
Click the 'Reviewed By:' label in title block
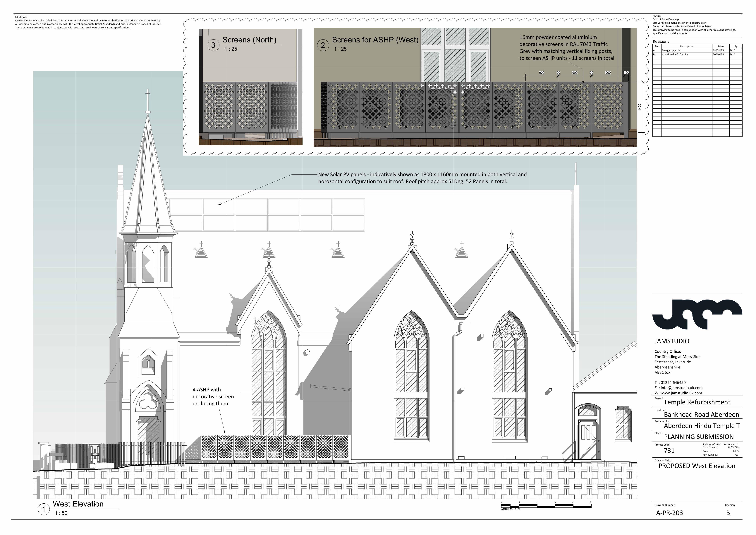tap(710, 455)
